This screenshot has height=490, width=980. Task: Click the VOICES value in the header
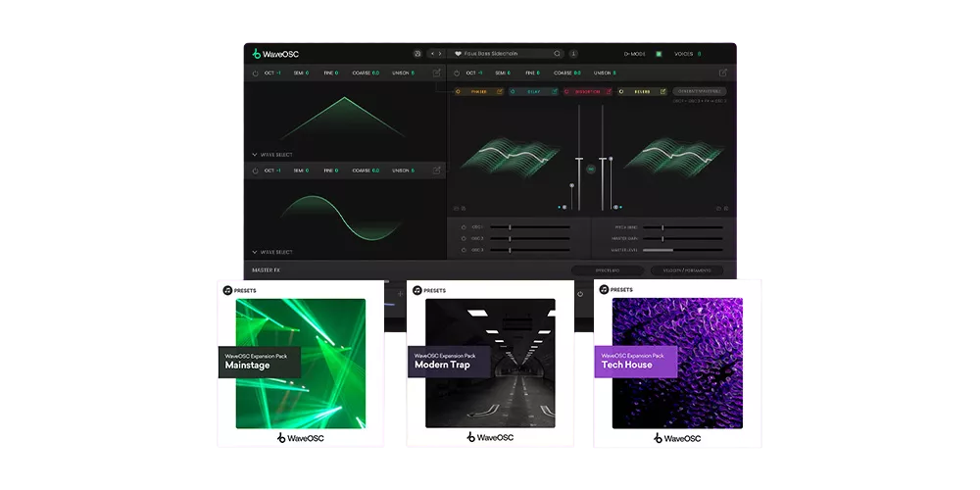699,54
